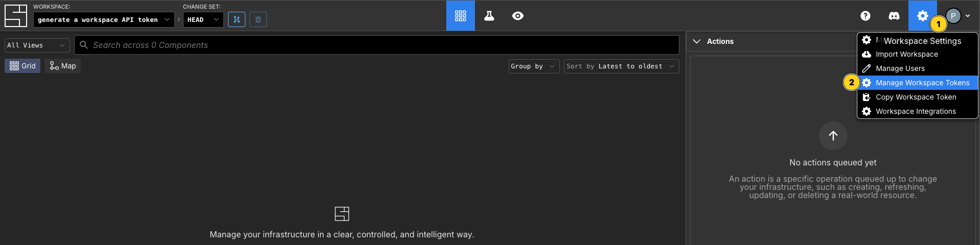
Task: Choose Import Workspace from menu
Action: [918, 54]
